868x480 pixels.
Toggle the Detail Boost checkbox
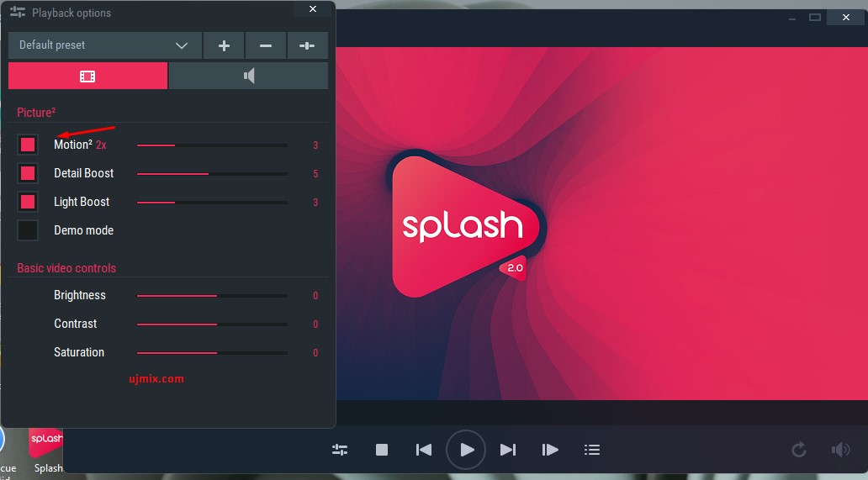click(28, 174)
